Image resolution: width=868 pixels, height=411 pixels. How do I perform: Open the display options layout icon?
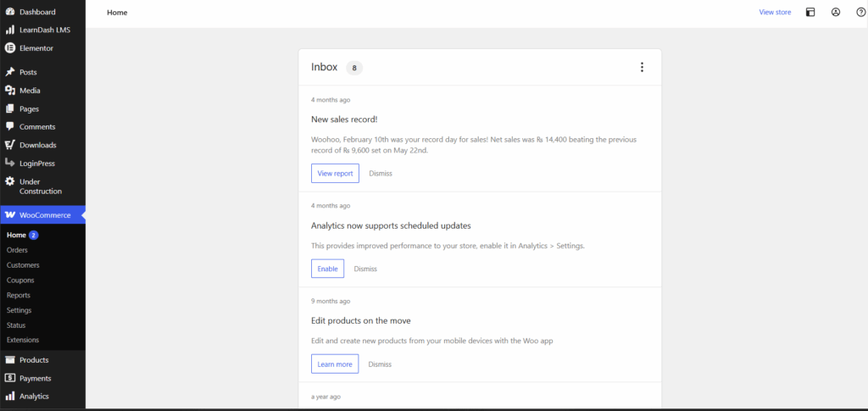[810, 12]
